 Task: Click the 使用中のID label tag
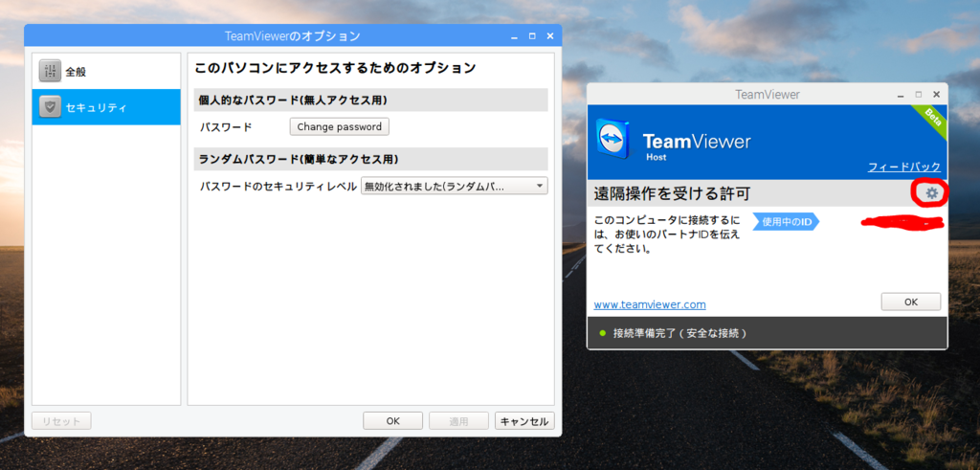(786, 222)
